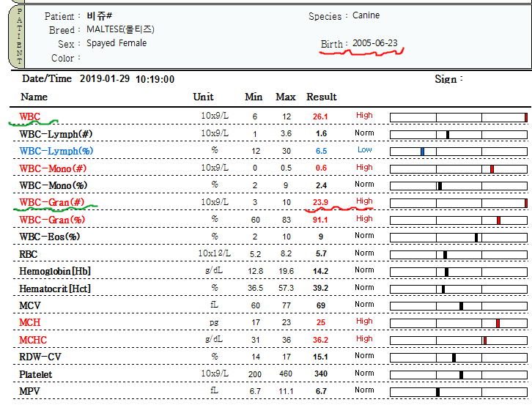The height and width of the screenshot is (405, 532).
Task: Click the WBC-Lymph(#) test name
Action: point(56,134)
